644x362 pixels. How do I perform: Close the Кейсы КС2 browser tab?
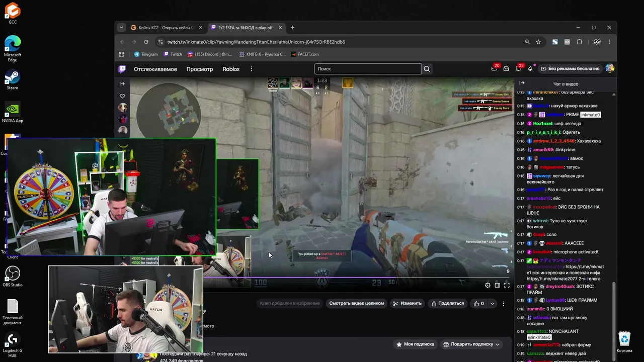coord(200,28)
